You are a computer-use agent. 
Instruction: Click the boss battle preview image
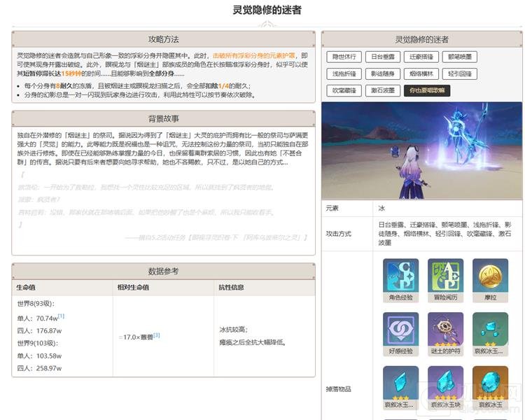(x=421, y=150)
